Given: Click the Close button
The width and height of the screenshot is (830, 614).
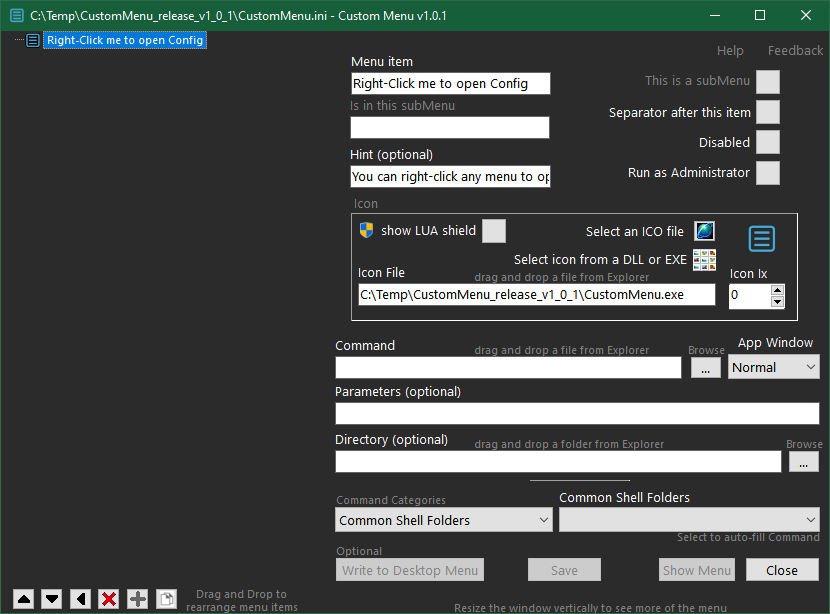Looking at the screenshot, I should click(x=782, y=570).
